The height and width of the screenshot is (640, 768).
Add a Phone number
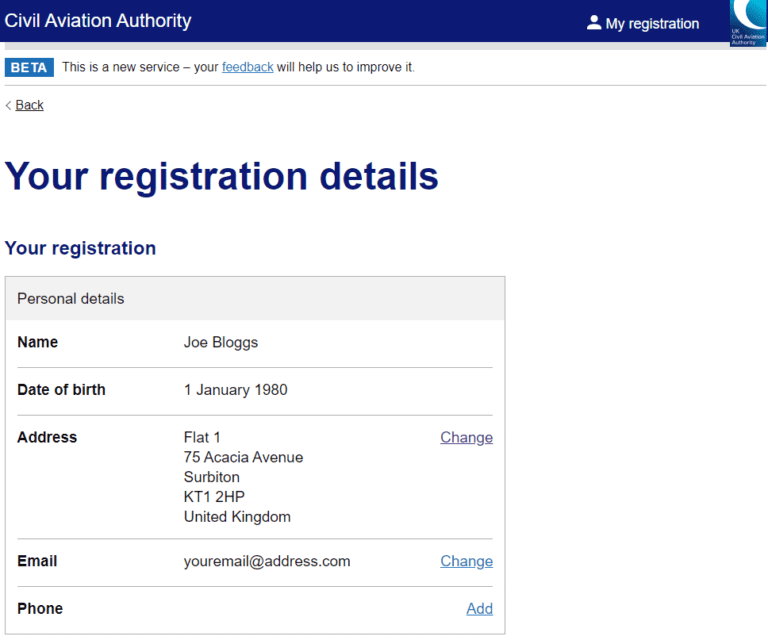pyautogui.click(x=479, y=608)
